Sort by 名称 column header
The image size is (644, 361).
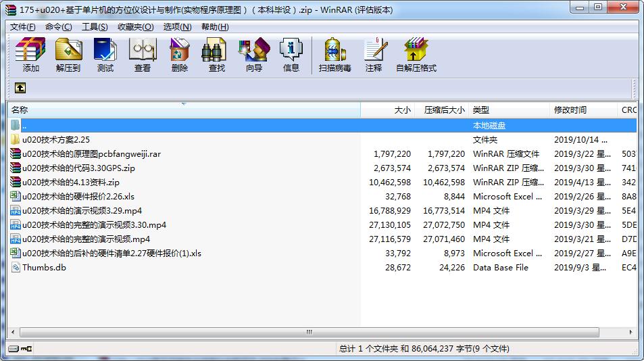pyautogui.click(x=184, y=110)
